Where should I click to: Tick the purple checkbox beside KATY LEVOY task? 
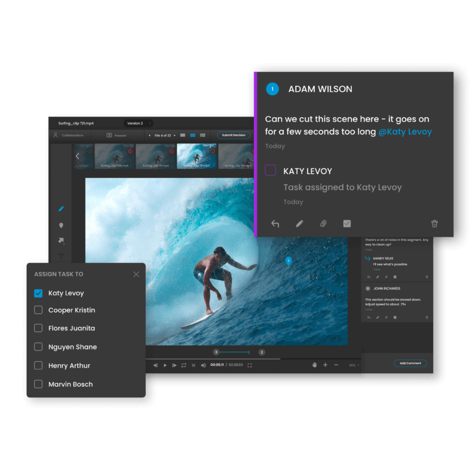270,171
